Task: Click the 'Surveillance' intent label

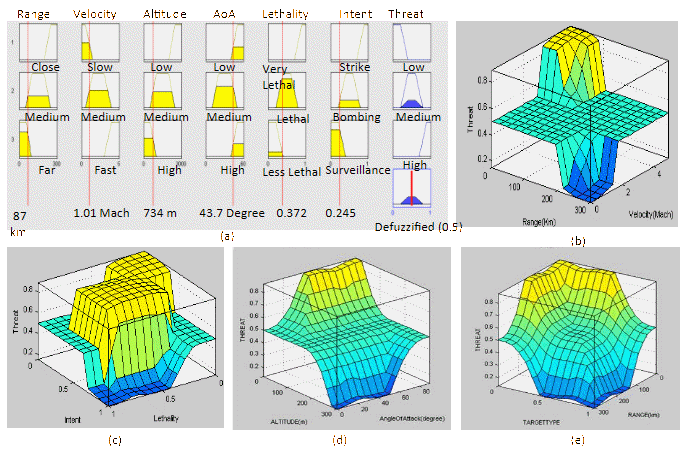Action: 358,170
